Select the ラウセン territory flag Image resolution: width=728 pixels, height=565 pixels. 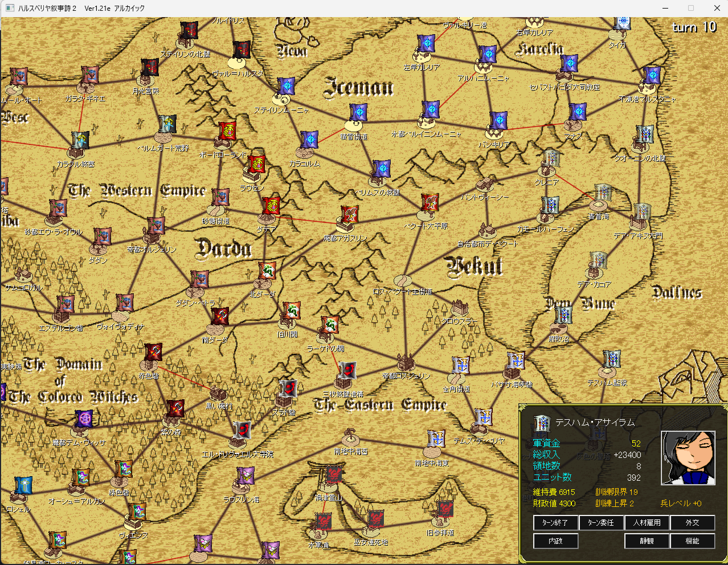coord(256,165)
